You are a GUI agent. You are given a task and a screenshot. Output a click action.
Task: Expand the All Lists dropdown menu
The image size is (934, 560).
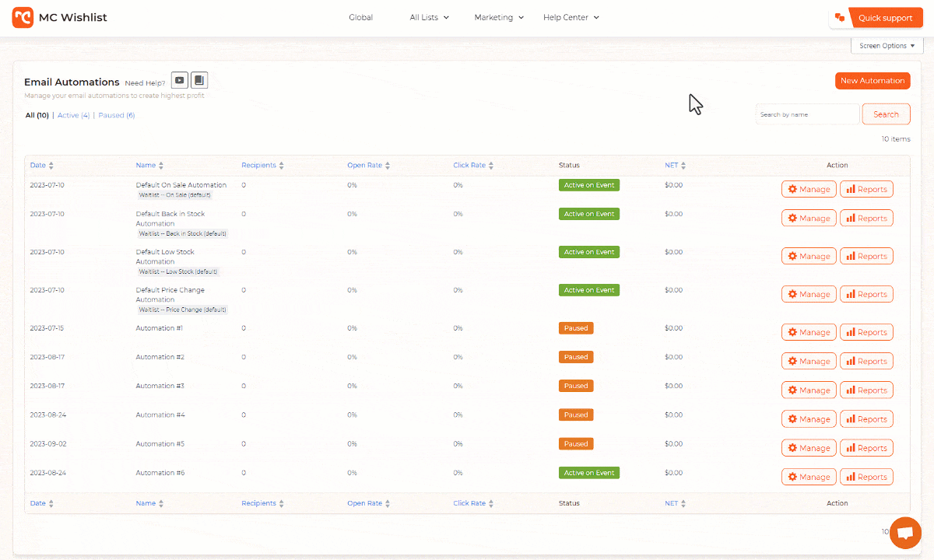pyautogui.click(x=429, y=17)
